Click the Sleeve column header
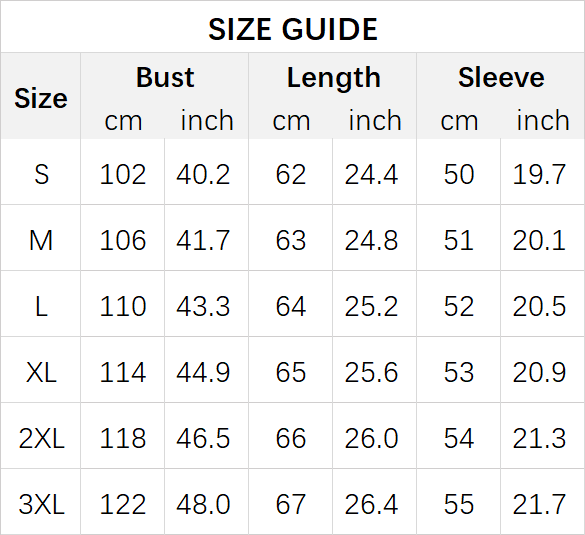The height and width of the screenshot is (535, 585). (501, 78)
